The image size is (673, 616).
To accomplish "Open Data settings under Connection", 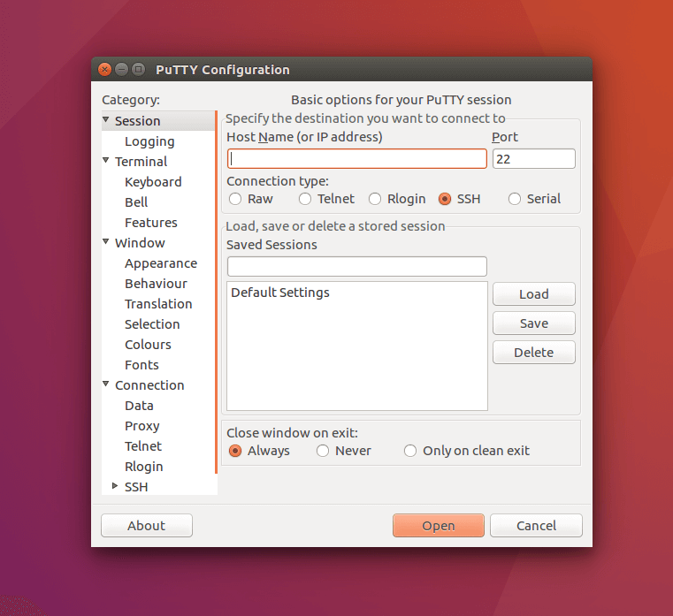I will click(x=139, y=406).
